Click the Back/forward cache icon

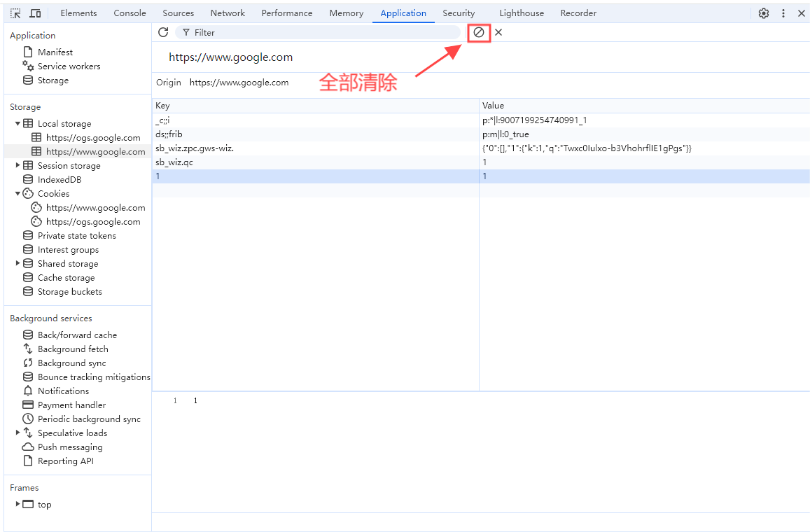pyautogui.click(x=28, y=335)
